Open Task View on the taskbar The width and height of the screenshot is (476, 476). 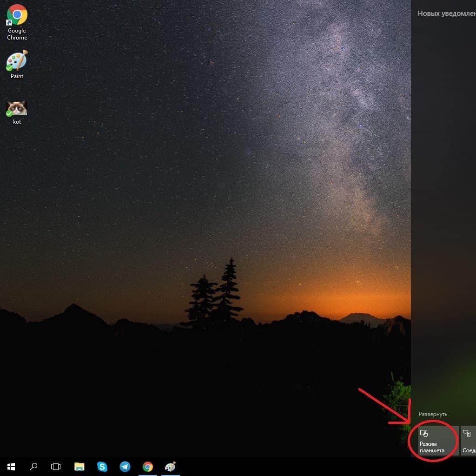(56, 467)
